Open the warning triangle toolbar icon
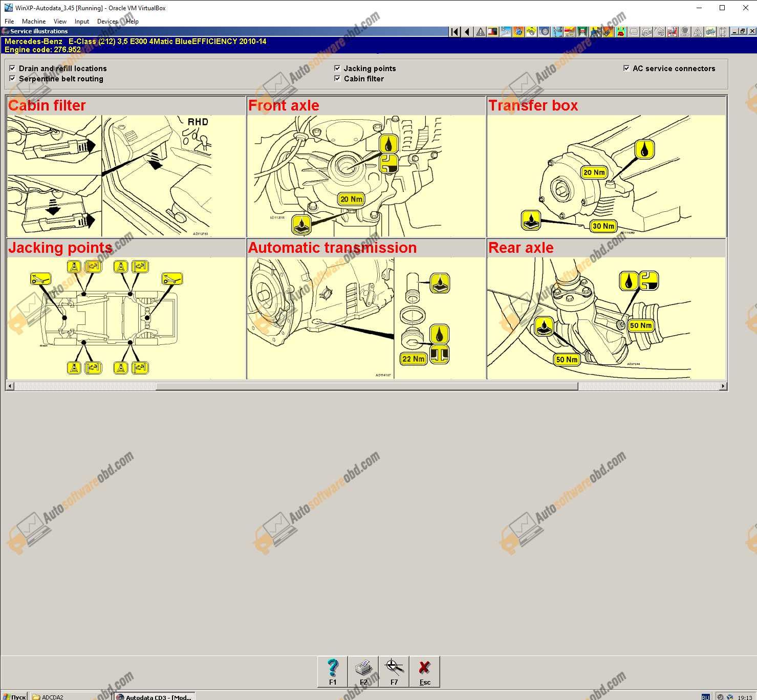Screen dimensions: 757x700 tap(480, 32)
